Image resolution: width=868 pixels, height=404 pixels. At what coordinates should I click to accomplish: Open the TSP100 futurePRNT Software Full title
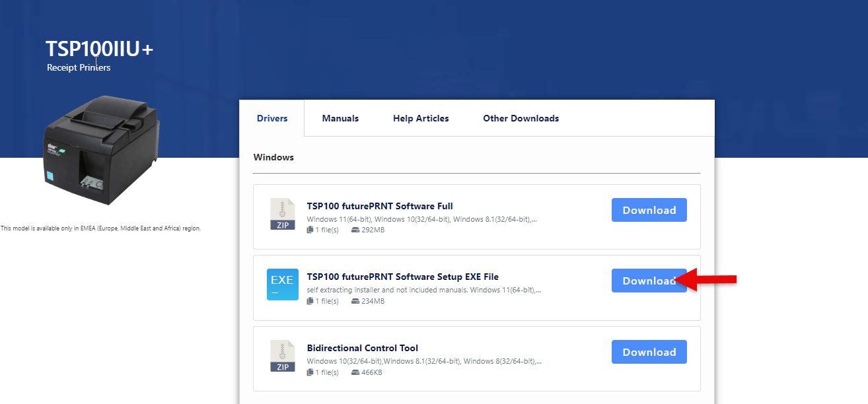pyautogui.click(x=380, y=206)
